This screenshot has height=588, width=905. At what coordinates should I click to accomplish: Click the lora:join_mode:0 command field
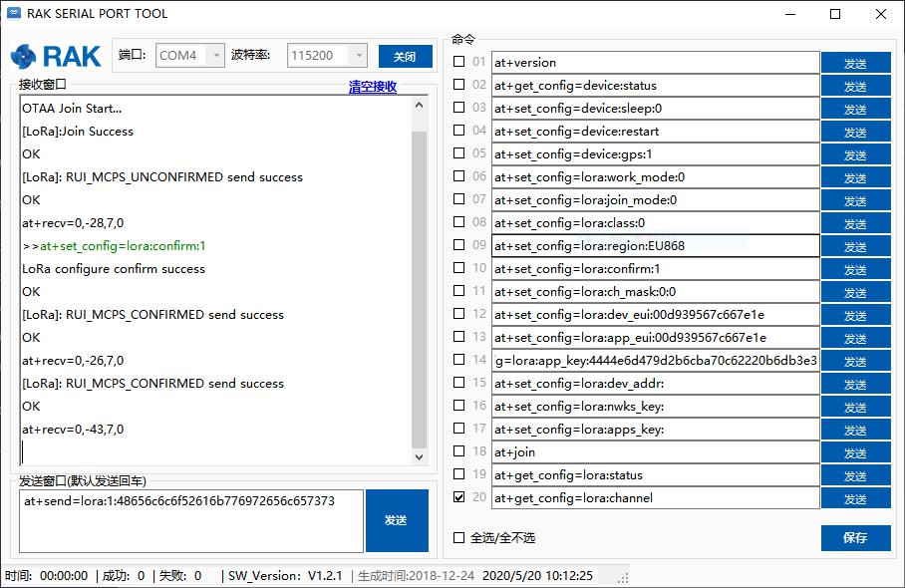(x=656, y=200)
